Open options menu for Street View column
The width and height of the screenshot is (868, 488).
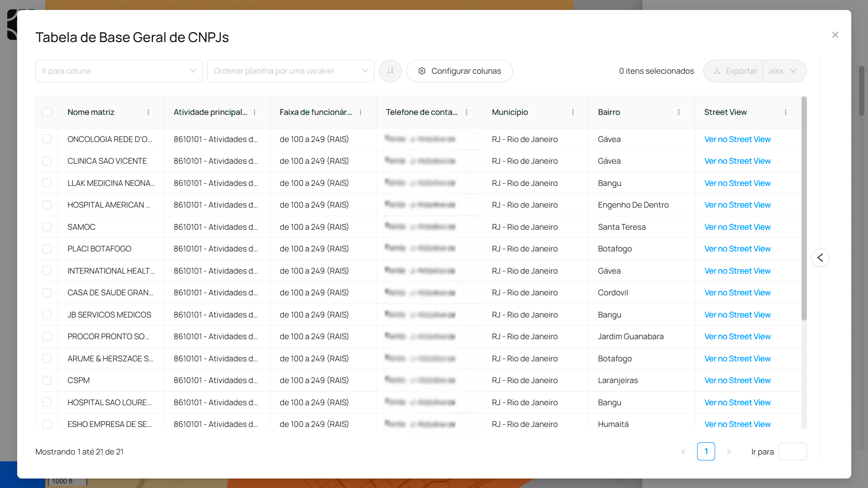coord(786,112)
